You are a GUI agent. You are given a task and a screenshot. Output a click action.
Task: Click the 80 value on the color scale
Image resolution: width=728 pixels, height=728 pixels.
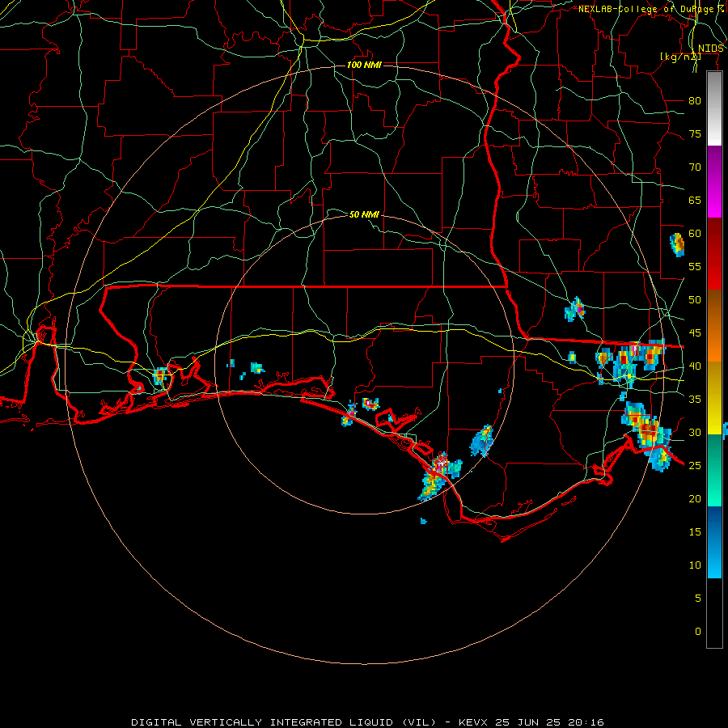(x=695, y=101)
